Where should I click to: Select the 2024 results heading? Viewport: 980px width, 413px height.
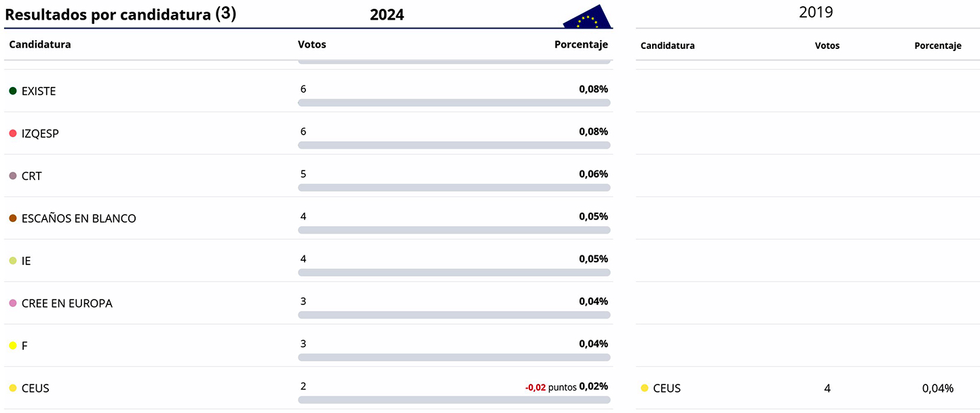(x=387, y=15)
